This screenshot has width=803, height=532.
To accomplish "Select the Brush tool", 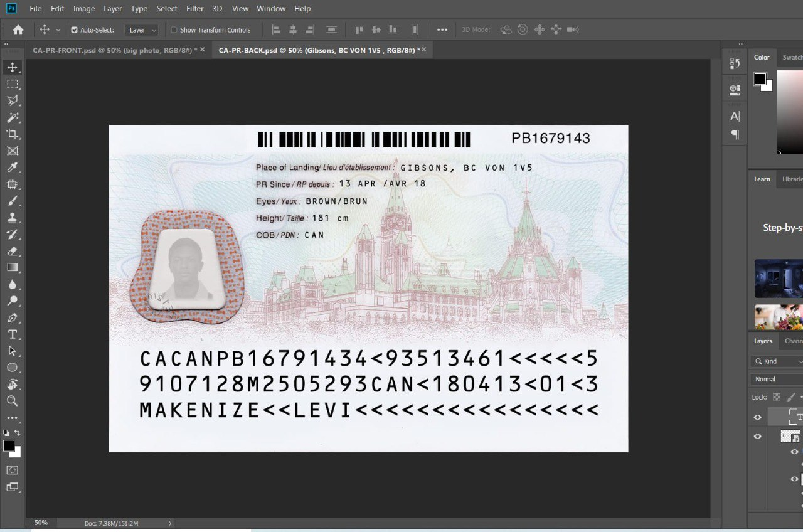I will [x=12, y=201].
